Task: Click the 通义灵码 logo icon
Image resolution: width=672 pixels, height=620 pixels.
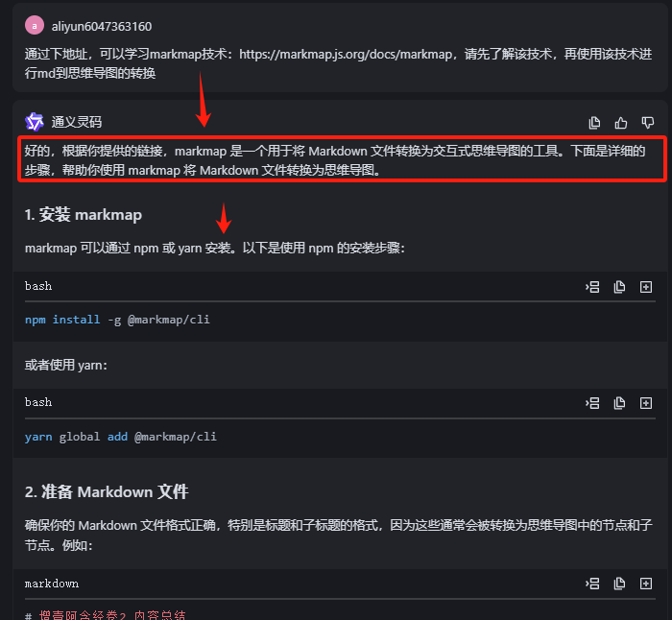Action: pos(35,122)
